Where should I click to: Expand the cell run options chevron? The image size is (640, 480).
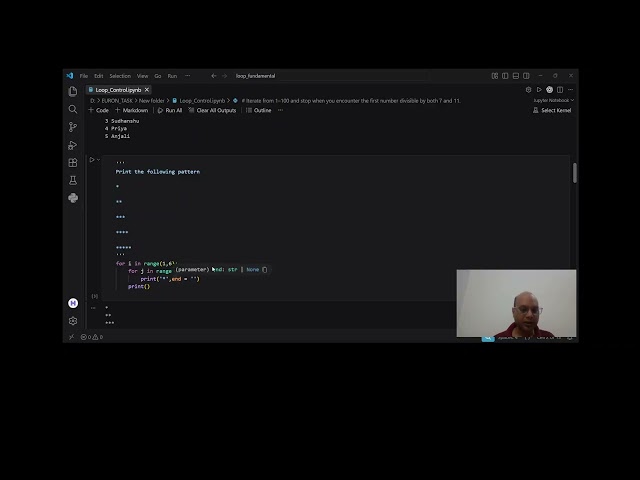click(98, 160)
